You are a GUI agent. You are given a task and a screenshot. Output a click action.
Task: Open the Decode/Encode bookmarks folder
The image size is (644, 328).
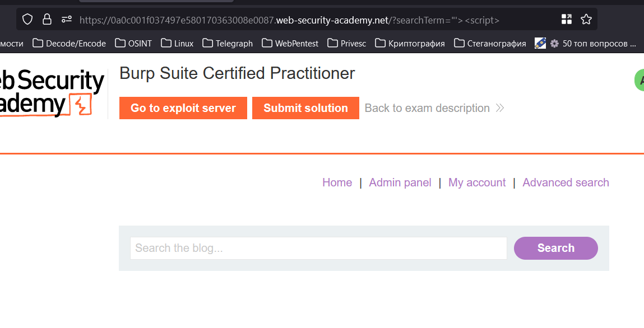pos(70,43)
